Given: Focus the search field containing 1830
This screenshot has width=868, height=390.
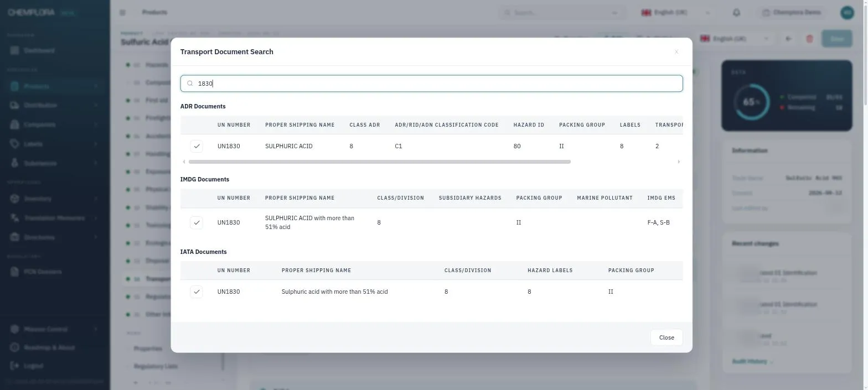Looking at the screenshot, I should click(431, 84).
